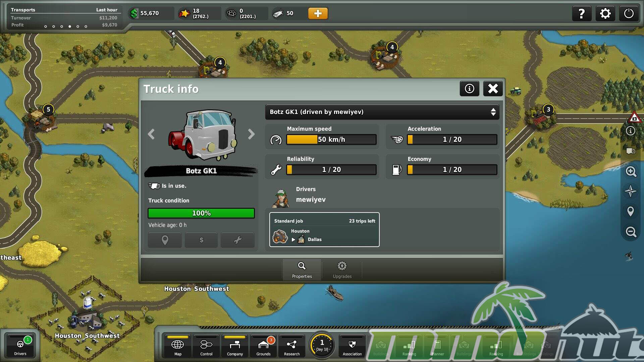
Task: Select fourth dot in transports pager
Action: click(x=70, y=26)
